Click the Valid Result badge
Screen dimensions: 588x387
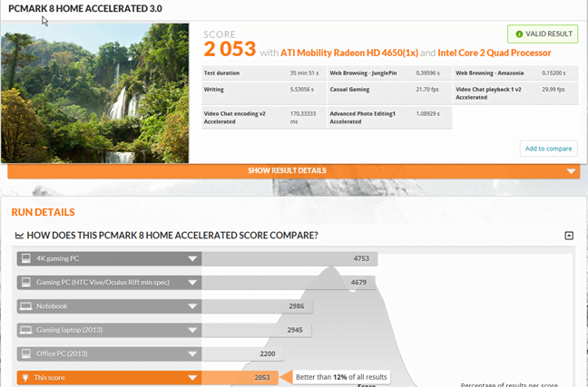pos(543,34)
